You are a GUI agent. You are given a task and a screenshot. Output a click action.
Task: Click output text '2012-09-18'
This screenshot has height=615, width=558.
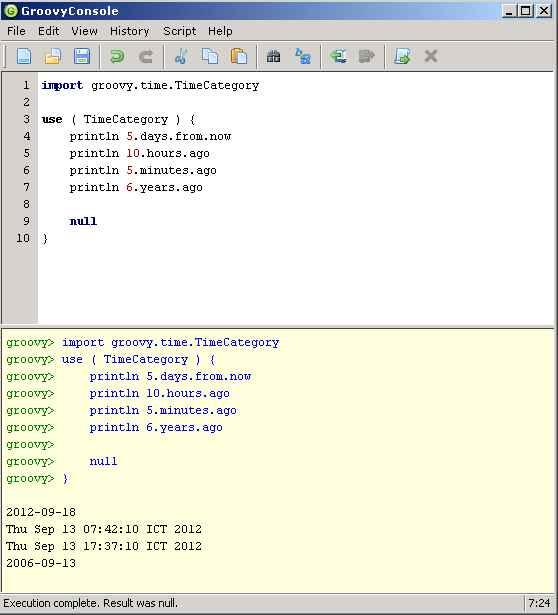pyautogui.click(x=41, y=512)
